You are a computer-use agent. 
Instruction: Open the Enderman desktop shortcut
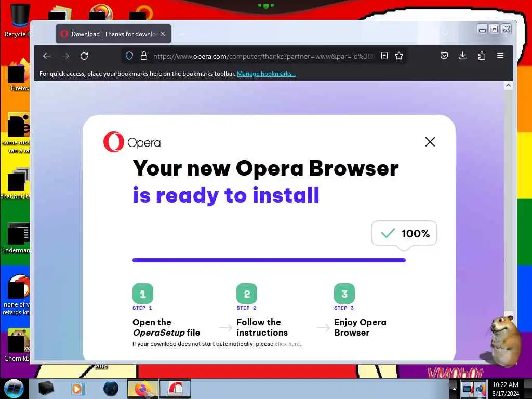pos(16,237)
